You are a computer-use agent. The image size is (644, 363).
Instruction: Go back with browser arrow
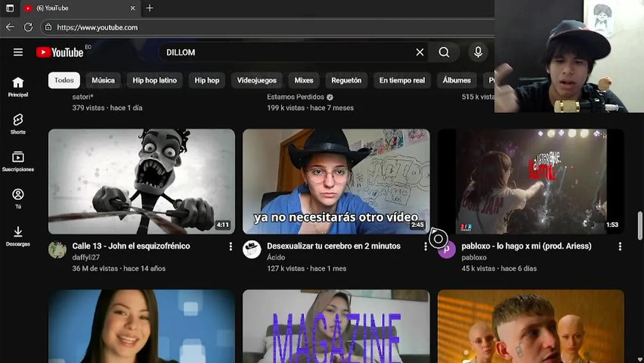coord(10,27)
